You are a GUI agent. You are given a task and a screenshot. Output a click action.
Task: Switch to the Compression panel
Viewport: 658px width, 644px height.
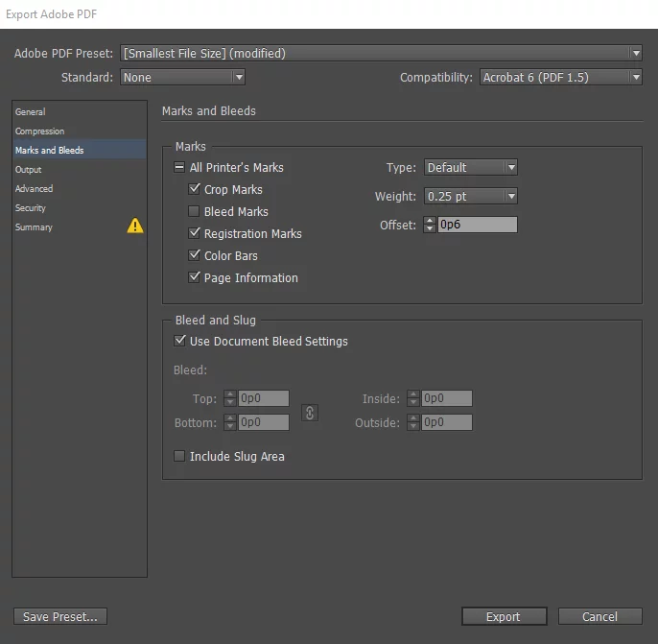tap(80, 131)
